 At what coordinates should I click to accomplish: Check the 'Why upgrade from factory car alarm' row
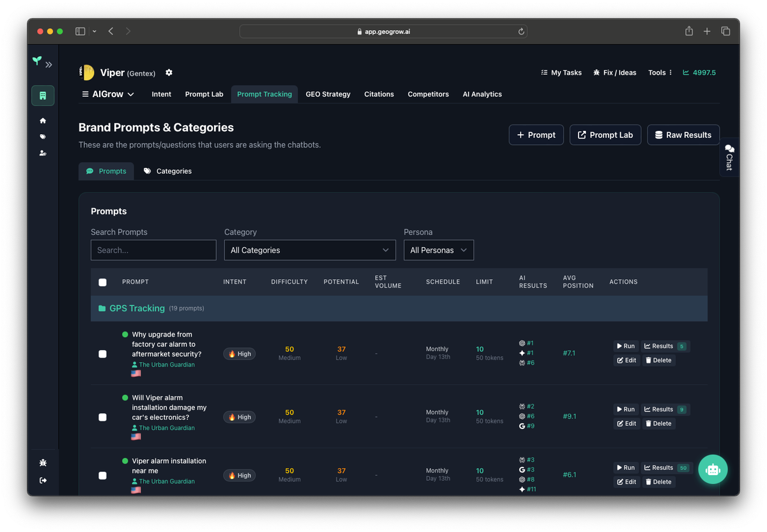[x=102, y=354]
